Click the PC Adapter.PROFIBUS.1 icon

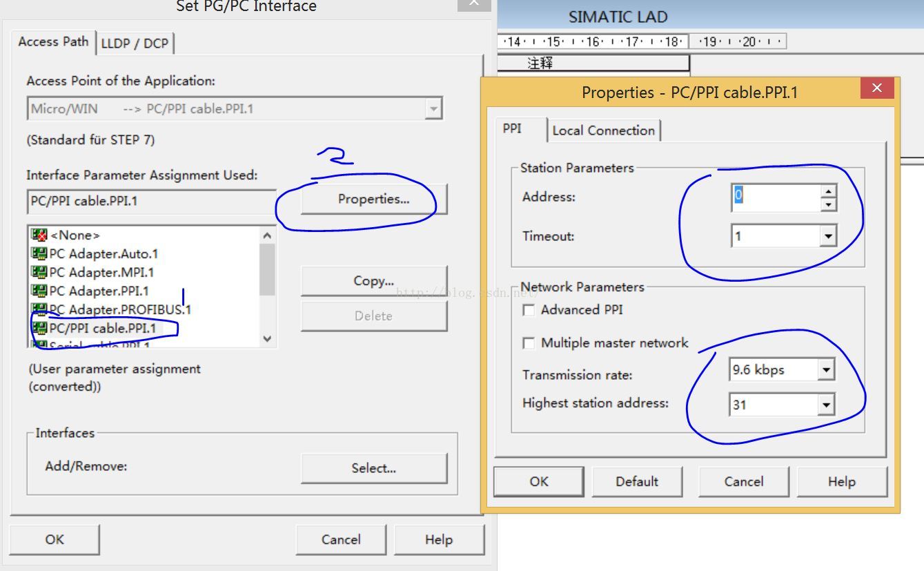click(39, 309)
